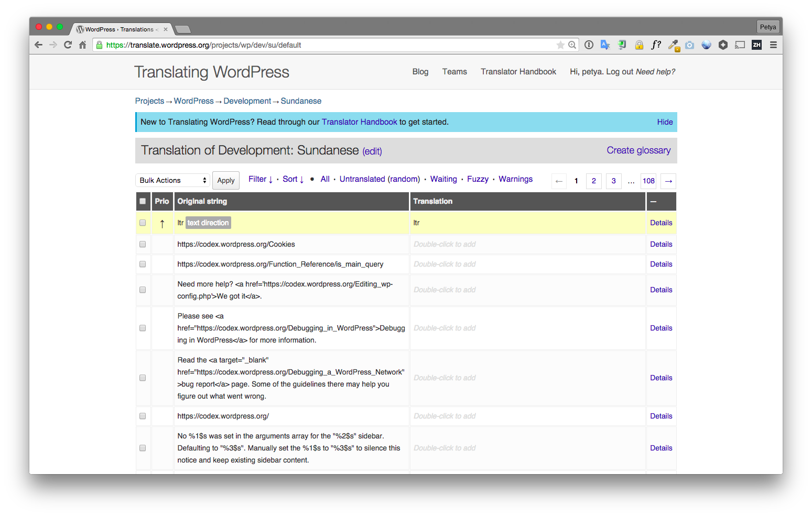Screen dimensions: 812x516
Task: Check the checkbox beside the Cookies row
Action: coord(142,244)
